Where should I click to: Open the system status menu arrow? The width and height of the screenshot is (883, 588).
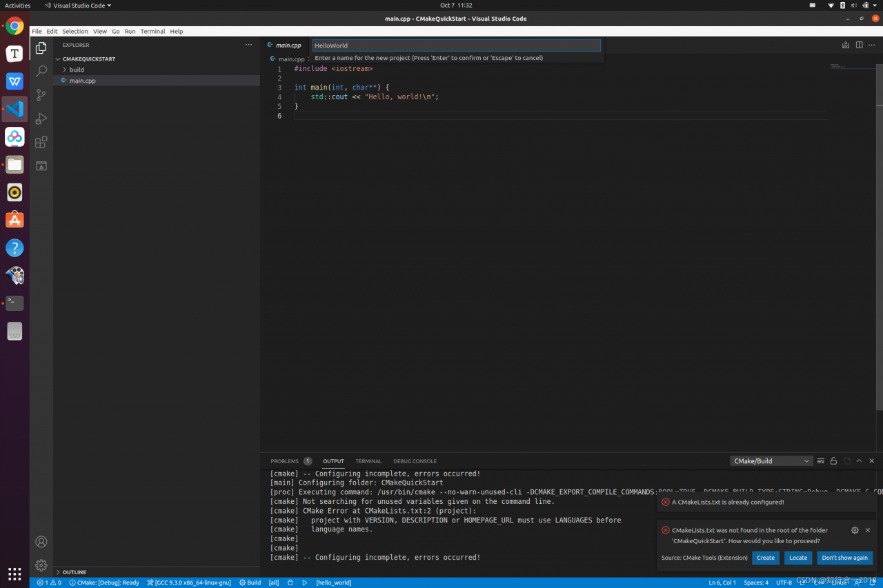click(x=875, y=6)
